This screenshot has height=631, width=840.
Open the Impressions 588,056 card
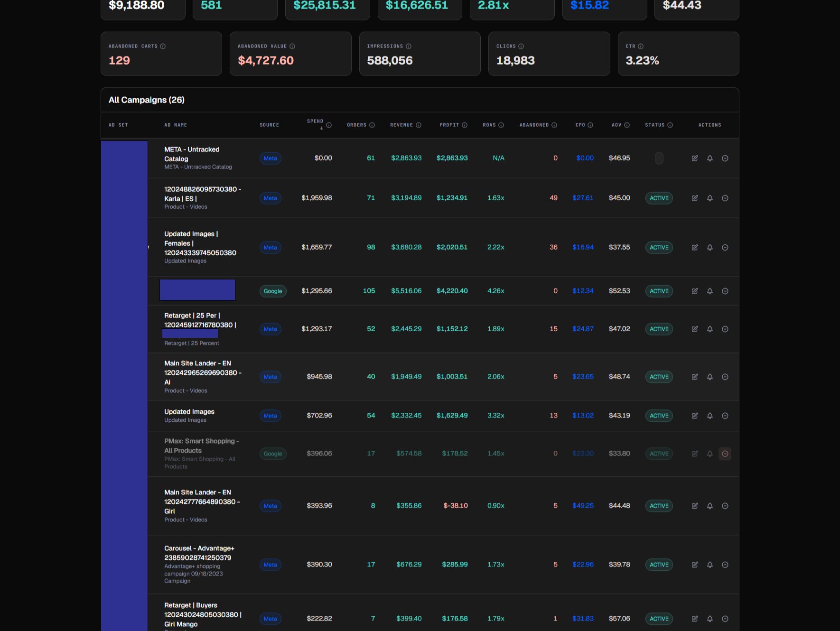pos(420,54)
